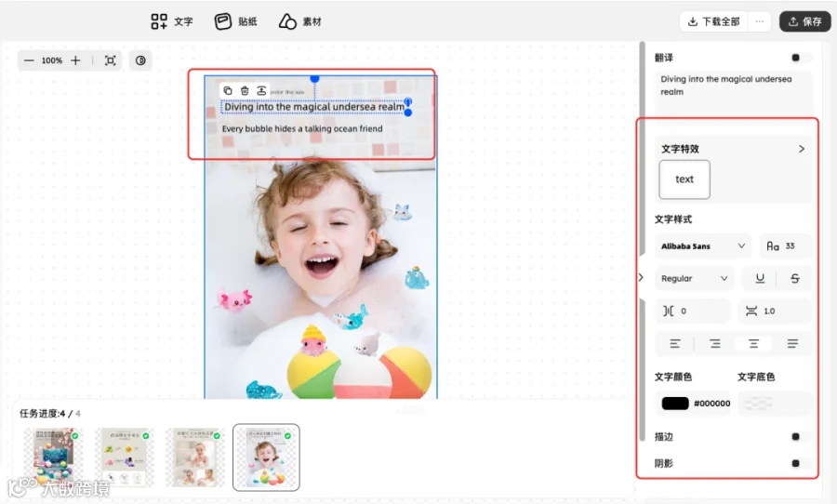837x504 pixels.
Task: Click the black #000000 text color swatch
Action: [675, 403]
